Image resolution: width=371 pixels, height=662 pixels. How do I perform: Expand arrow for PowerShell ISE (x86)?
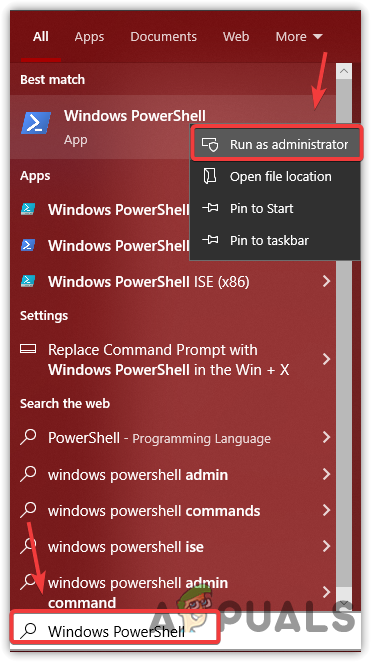click(326, 281)
